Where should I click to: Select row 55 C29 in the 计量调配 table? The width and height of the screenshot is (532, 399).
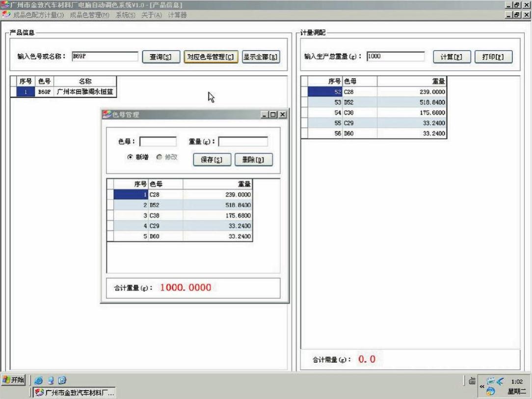(x=374, y=123)
